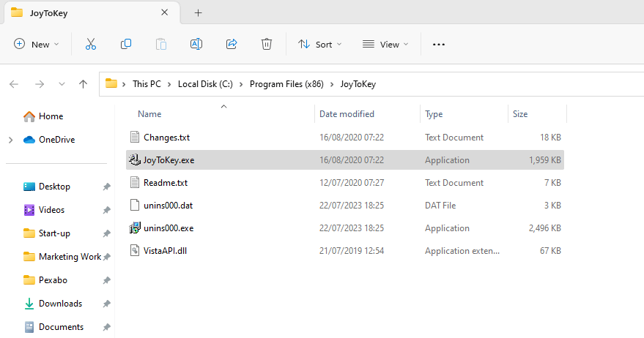
Task: Go up one folder level
Action: click(x=83, y=84)
